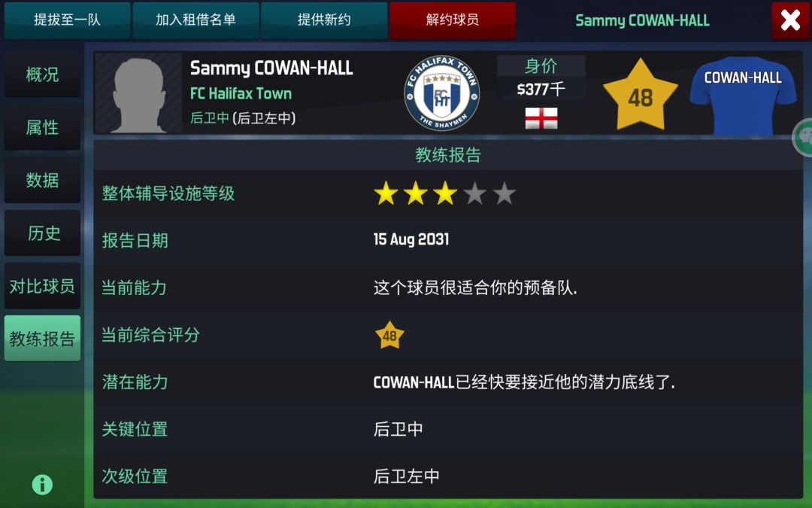
Task: Open the 概况 tab
Action: [42, 74]
